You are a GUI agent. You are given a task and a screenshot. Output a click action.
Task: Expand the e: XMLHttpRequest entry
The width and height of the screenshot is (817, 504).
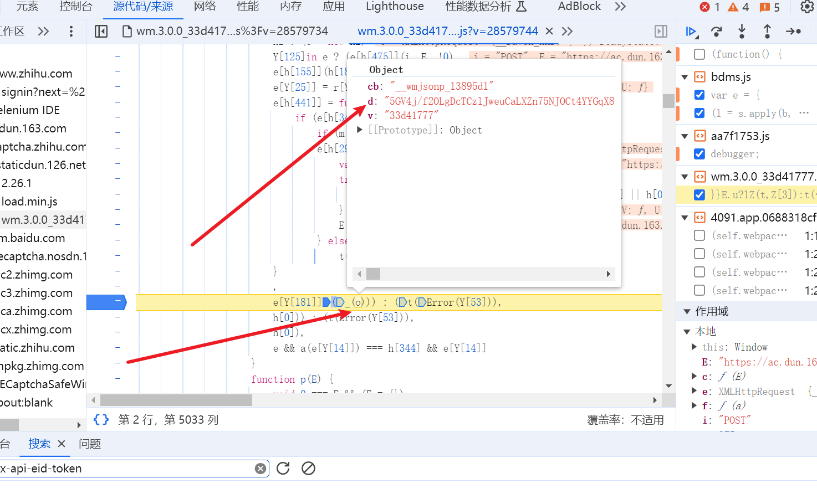pyautogui.click(x=695, y=391)
